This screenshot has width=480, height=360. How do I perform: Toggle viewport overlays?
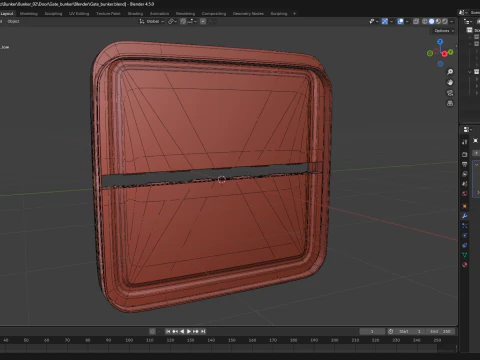(401, 21)
